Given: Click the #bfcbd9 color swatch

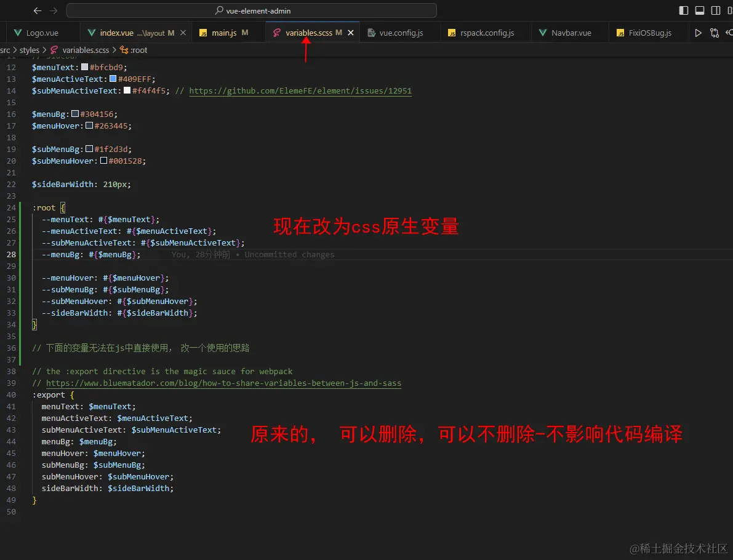Looking at the screenshot, I should 84,67.
